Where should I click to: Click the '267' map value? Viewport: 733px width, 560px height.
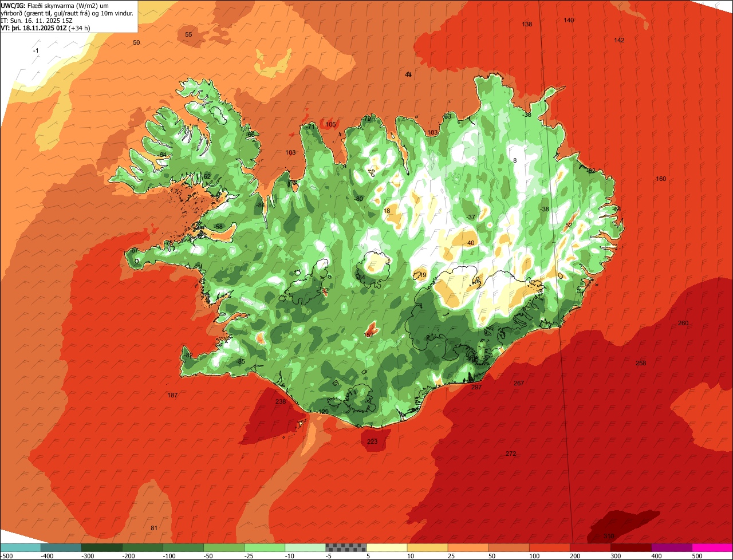tap(519, 383)
